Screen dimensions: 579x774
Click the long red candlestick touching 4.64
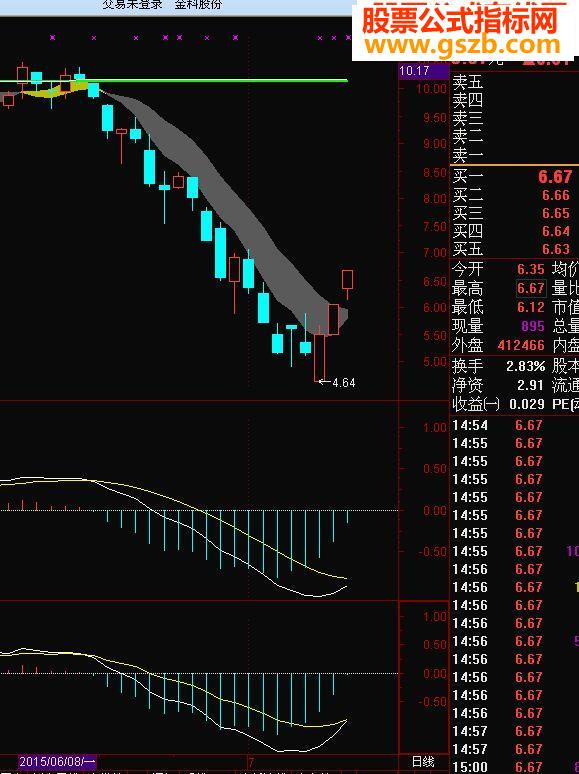[x=320, y=357]
